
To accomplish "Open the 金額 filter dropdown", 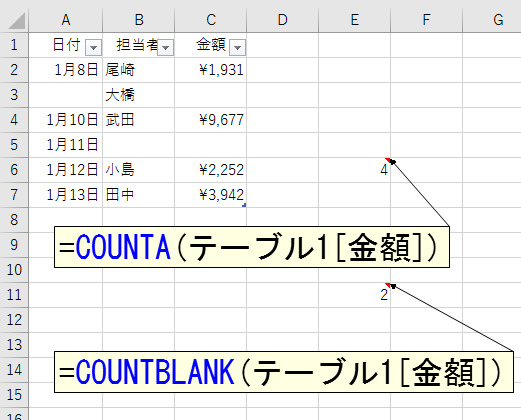I will click(x=237, y=47).
